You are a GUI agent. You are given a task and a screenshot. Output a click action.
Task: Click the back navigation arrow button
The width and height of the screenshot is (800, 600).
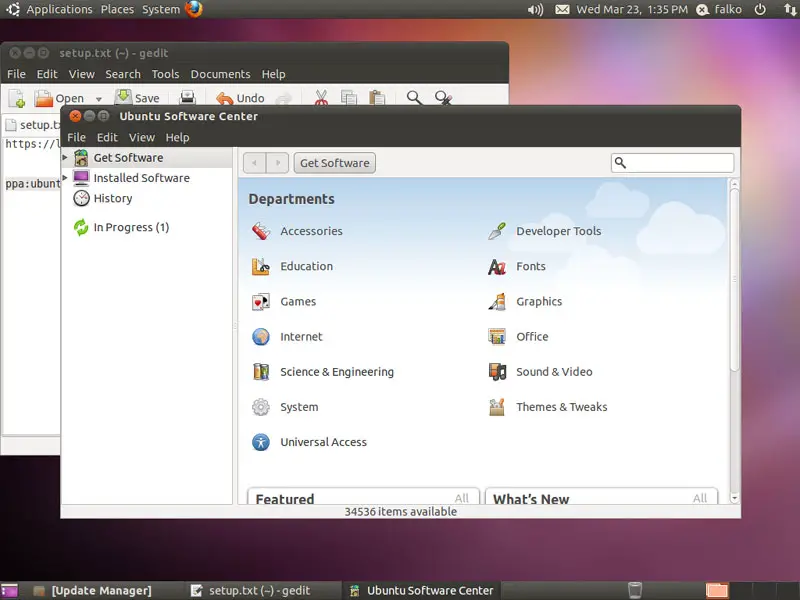255,163
